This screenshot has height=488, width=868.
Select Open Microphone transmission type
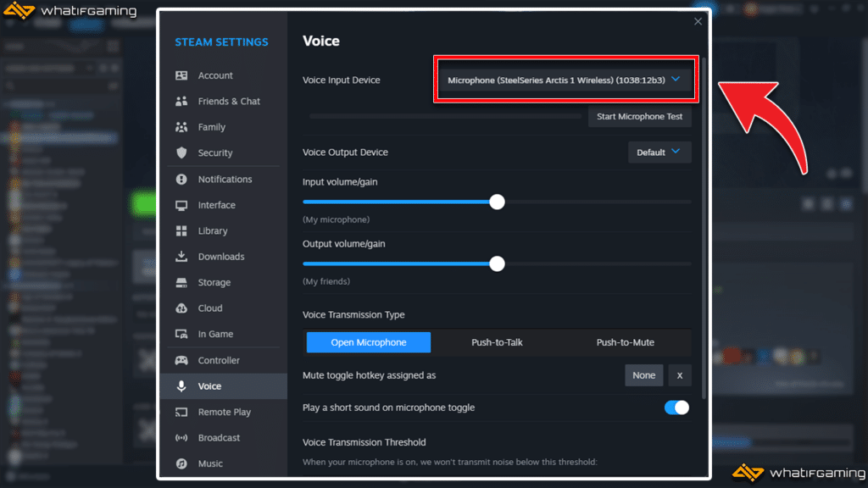click(369, 342)
